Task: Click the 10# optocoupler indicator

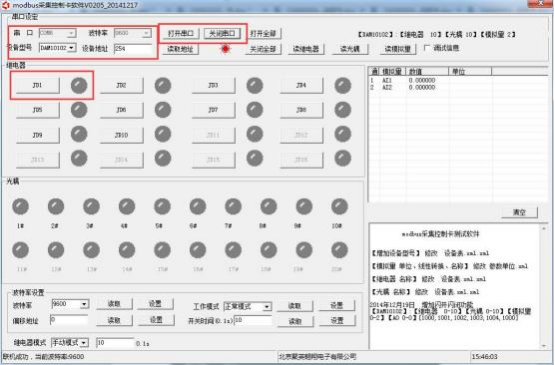Action: (x=339, y=206)
